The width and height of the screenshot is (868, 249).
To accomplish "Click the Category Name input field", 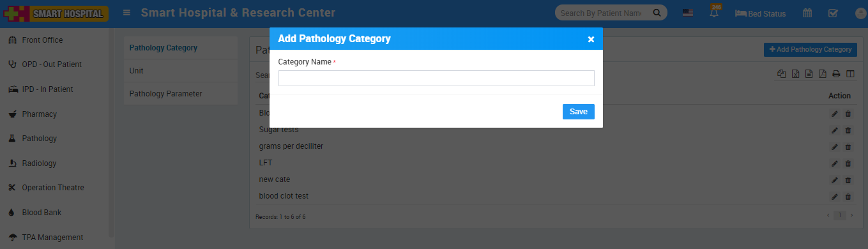I will [x=436, y=78].
